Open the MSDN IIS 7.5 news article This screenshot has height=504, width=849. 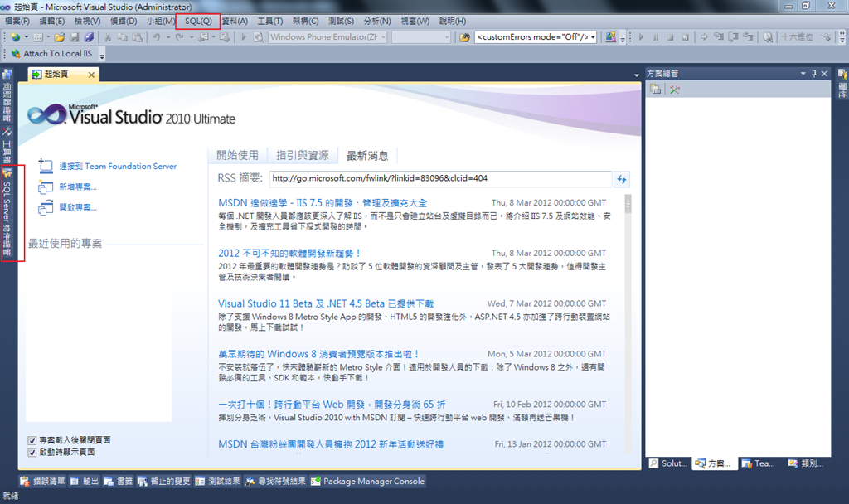[323, 203]
